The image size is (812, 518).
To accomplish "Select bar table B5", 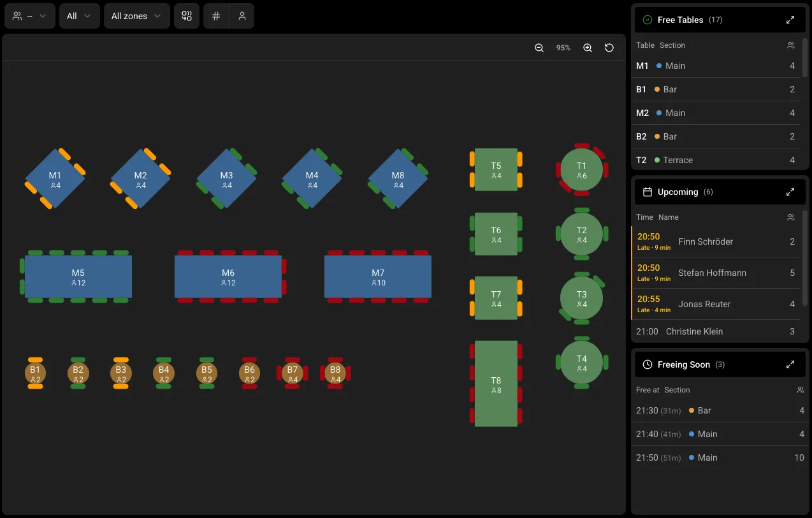I will 207,373.
